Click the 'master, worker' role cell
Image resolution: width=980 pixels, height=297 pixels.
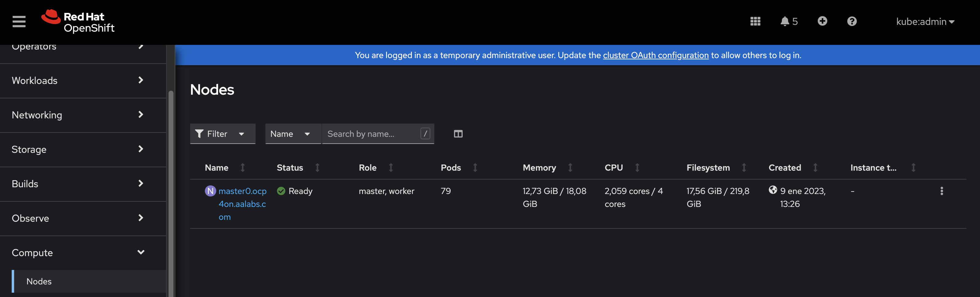pos(386,191)
